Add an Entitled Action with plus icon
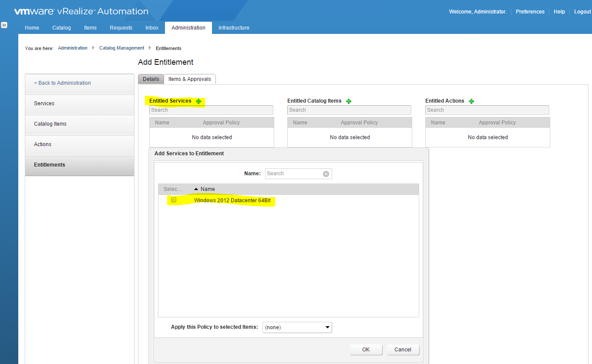Screen dimensions: 592x364 pyautogui.click(x=471, y=101)
